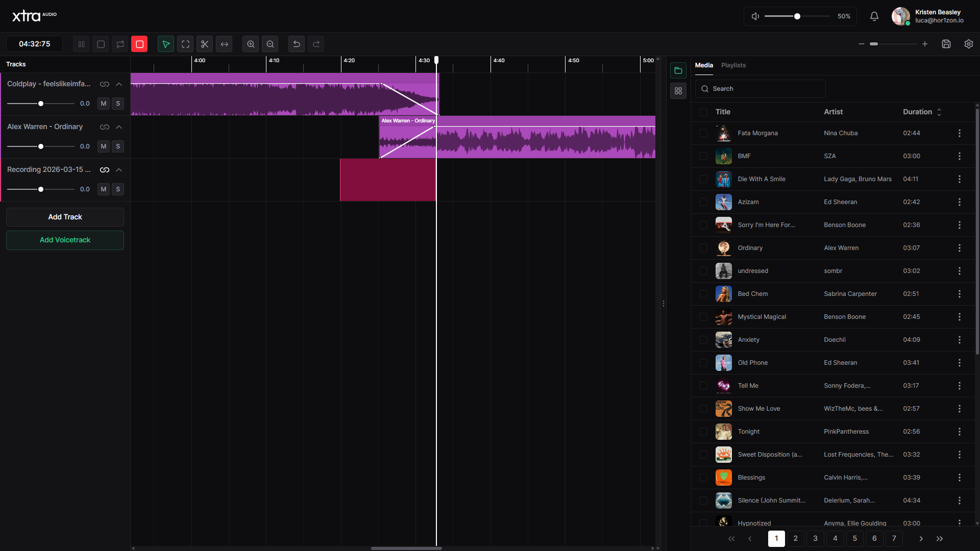Open the grid view in media panel
The height and width of the screenshot is (551, 980).
pos(678,90)
